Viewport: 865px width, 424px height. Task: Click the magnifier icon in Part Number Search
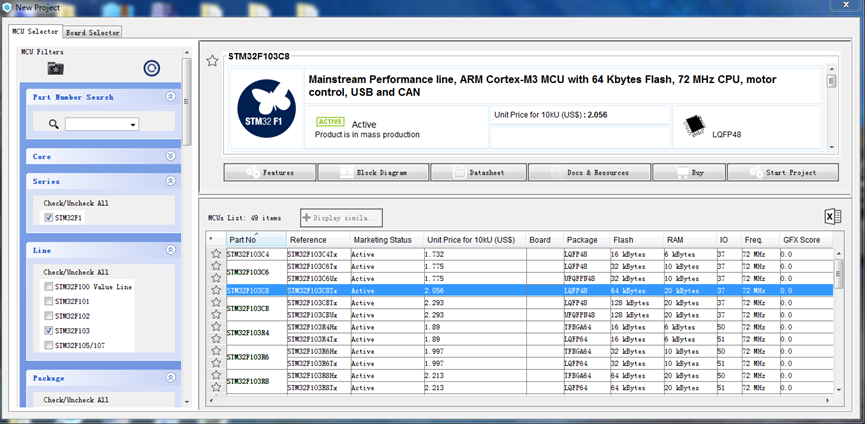click(x=54, y=125)
